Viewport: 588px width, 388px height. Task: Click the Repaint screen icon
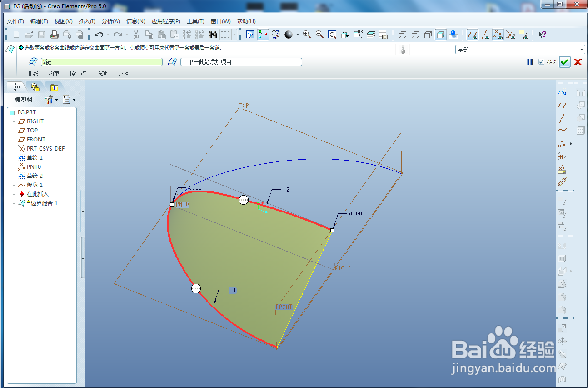(x=250, y=35)
